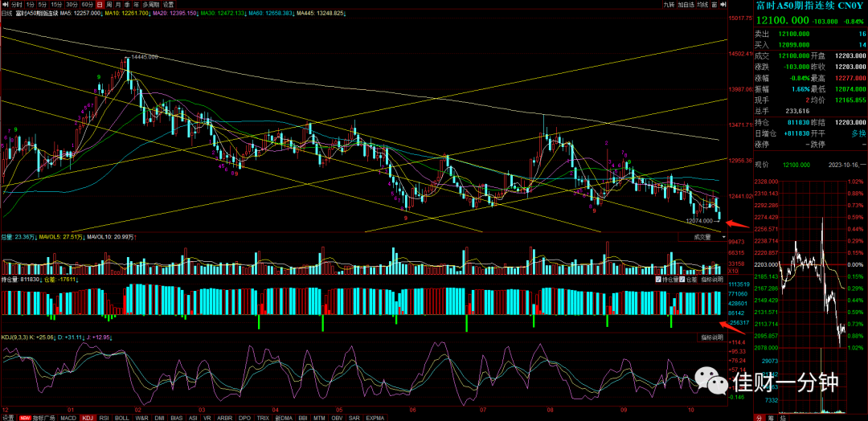This screenshot has height=421, width=868.
Task: Switch to the BBI indicator
Action: point(303,417)
